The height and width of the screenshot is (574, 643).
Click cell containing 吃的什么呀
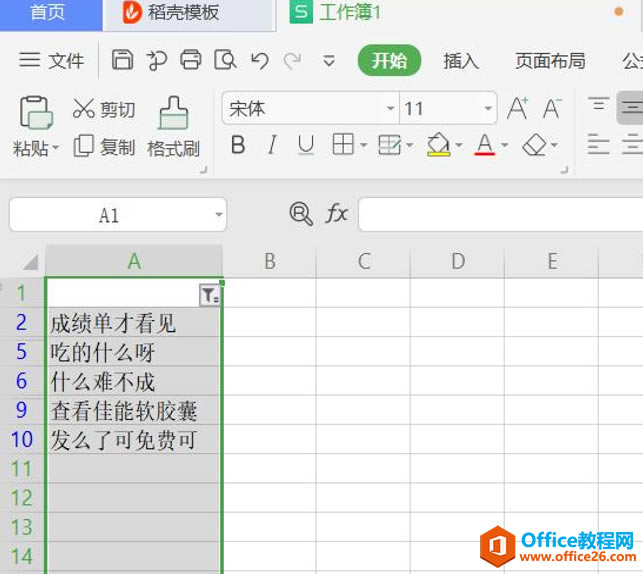[x=133, y=352]
